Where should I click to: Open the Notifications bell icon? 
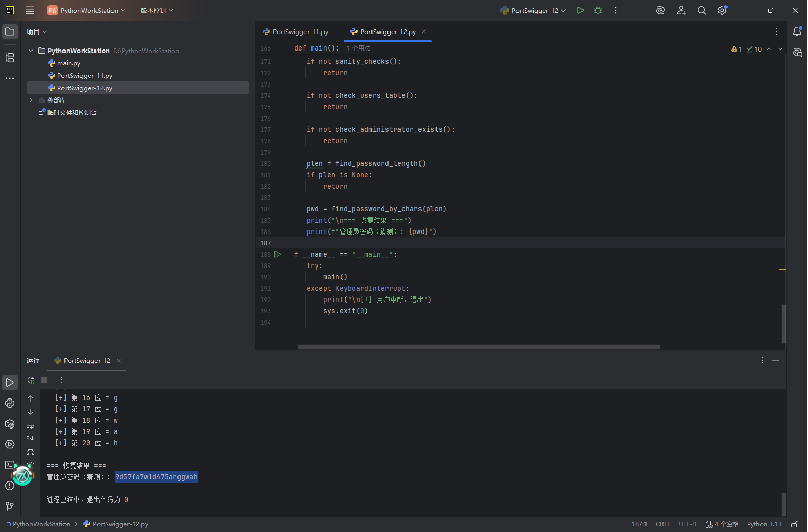coord(797,32)
